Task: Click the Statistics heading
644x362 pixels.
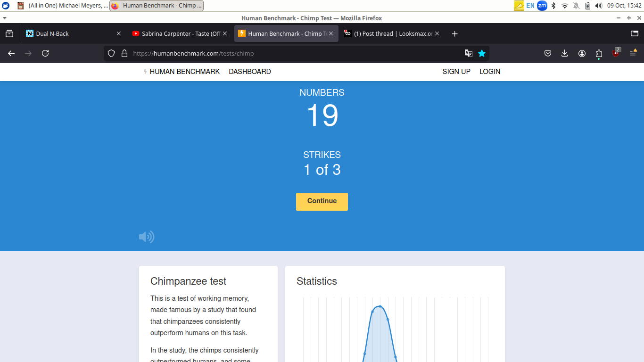Action: pos(317,281)
